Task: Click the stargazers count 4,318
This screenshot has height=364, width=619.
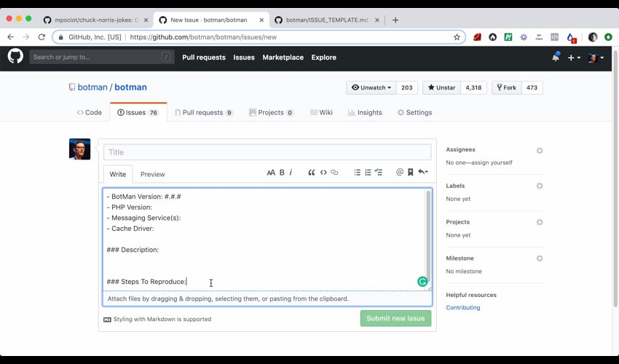Action: 473,87
